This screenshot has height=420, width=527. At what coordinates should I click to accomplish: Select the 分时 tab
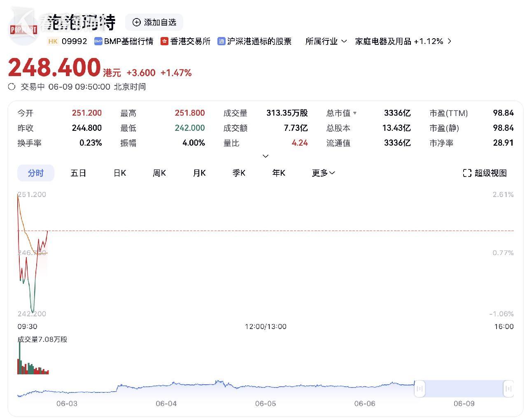point(36,173)
